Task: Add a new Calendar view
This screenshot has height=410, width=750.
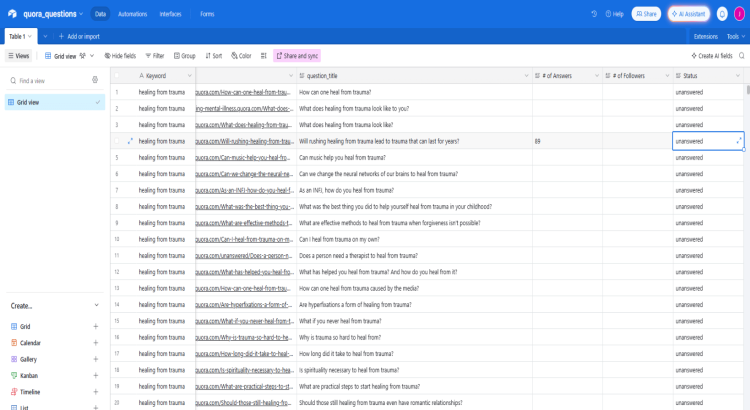Action: point(96,342)
